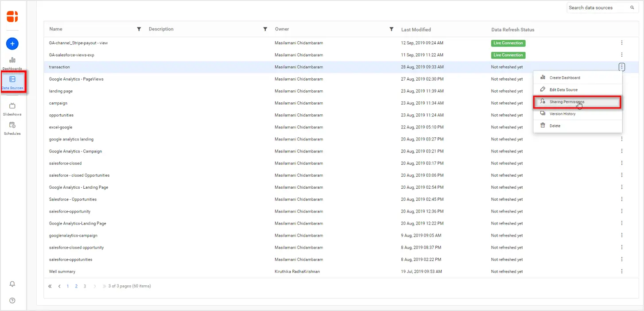The image size is (644, 311).
Task: Click the blue plus create button
Action: [x=12, y=44]
